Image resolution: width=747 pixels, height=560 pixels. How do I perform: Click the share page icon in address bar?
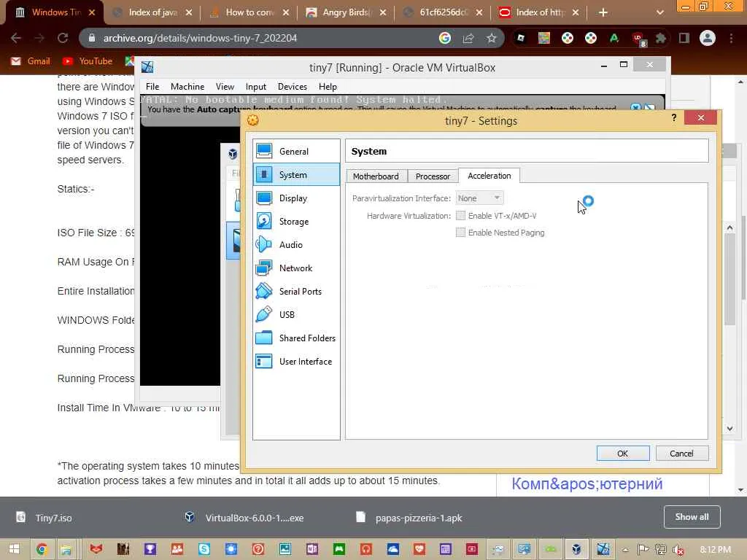[468, 38]
